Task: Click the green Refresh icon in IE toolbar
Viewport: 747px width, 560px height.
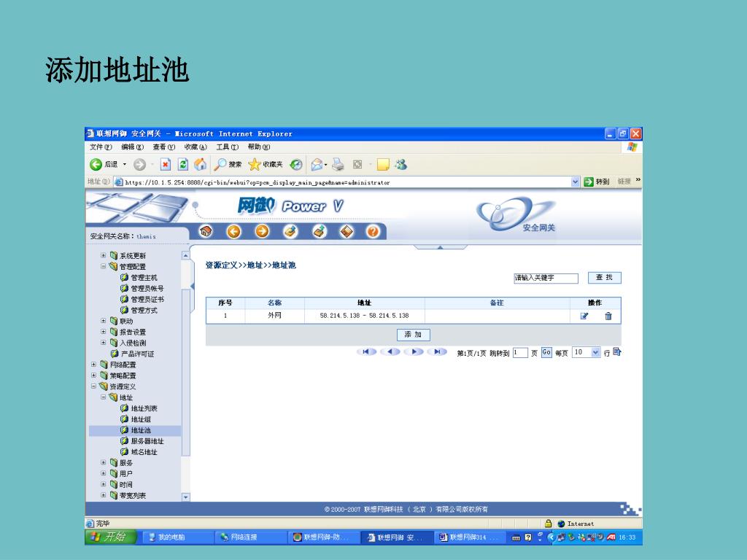Action: coord(182,164)
